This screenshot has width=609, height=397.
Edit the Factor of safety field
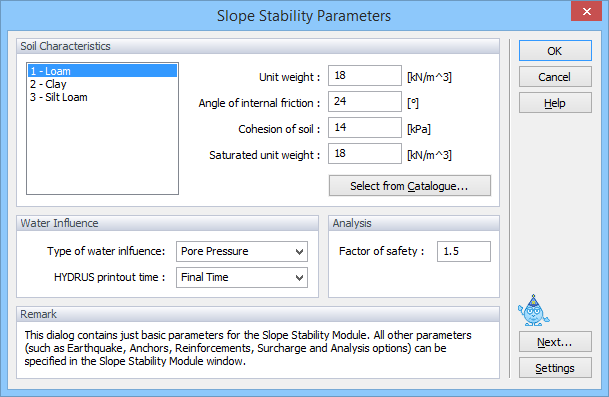pos(464,251)
